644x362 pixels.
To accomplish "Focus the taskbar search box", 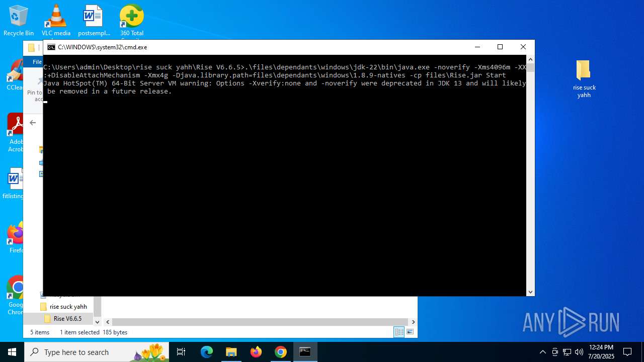I will [97, 352].
